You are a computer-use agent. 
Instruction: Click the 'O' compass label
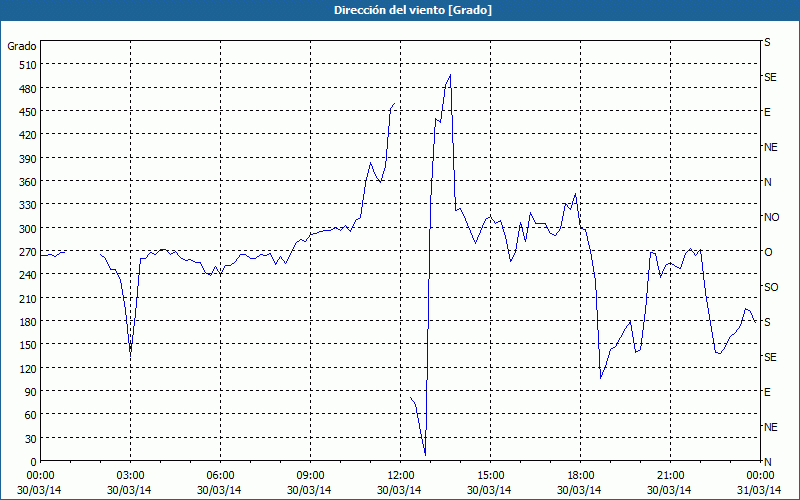(x=768, y=252)
